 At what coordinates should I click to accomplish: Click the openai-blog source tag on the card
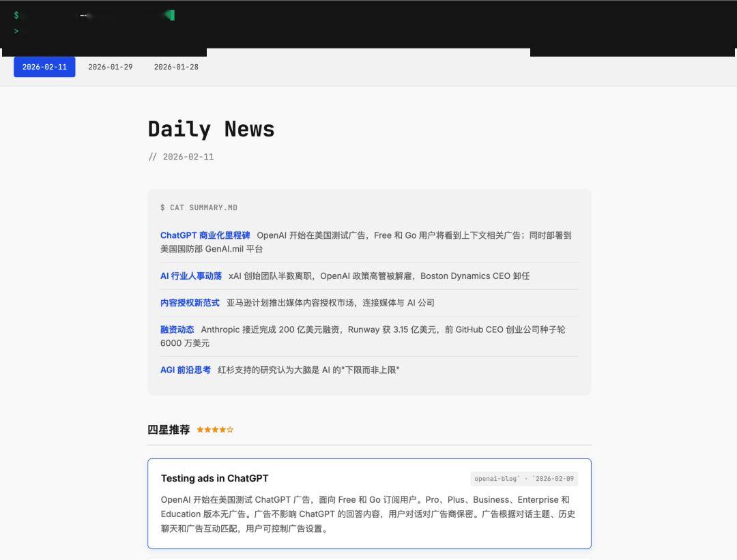[x=524, y=479]
